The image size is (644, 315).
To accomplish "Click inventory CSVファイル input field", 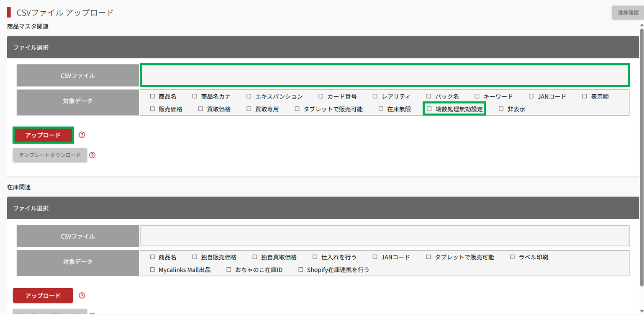I will (x=384, y=236).
